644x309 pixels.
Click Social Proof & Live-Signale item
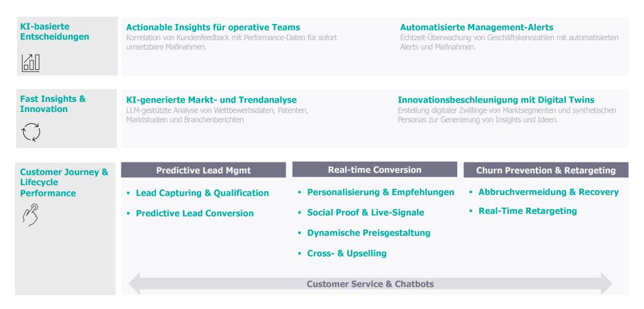coord(365,213)
